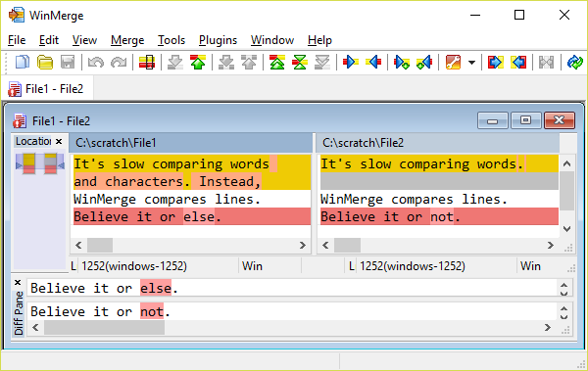Image resolution: width=588 pixels, height=371 pixels.
Task: Open the Edit menu
Action: point(49,40)
